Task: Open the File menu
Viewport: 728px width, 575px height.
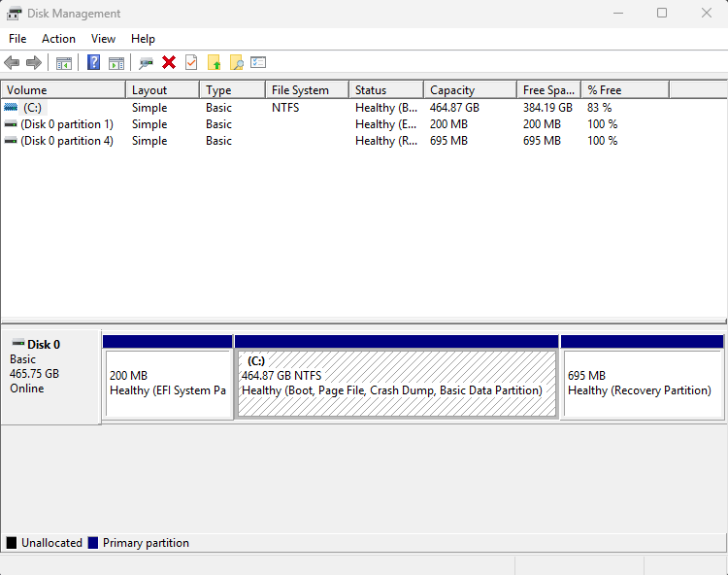Action: 17,39
